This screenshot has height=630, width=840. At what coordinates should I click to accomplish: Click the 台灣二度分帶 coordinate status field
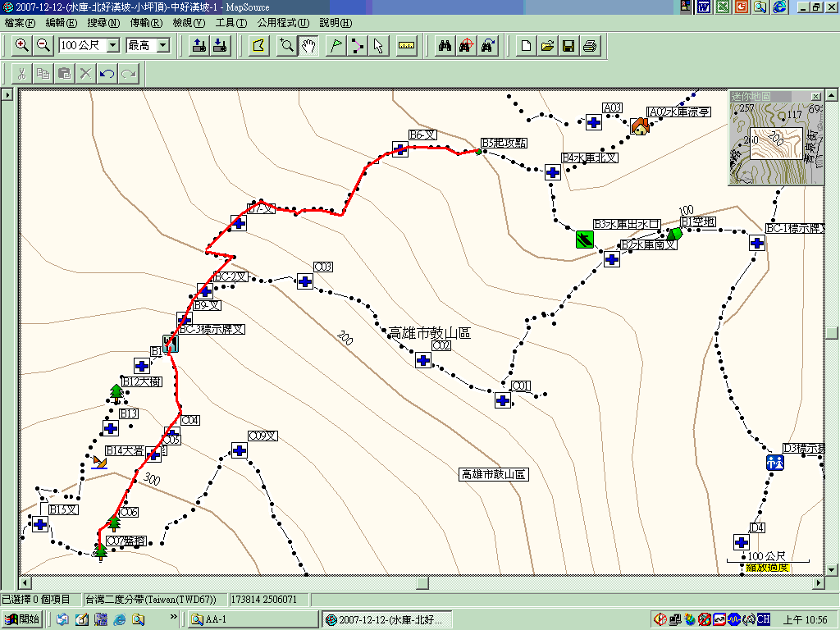click(x=155, y=600)
